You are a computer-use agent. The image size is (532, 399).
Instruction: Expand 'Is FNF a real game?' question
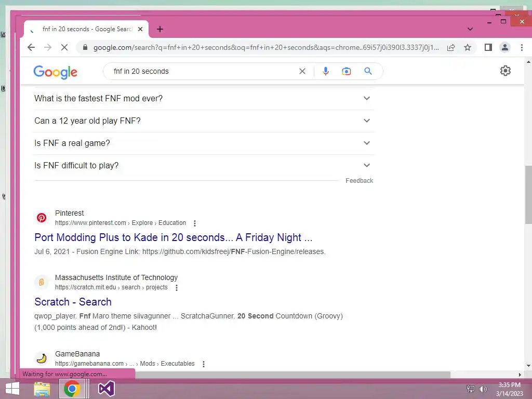[x=204, y=143]
